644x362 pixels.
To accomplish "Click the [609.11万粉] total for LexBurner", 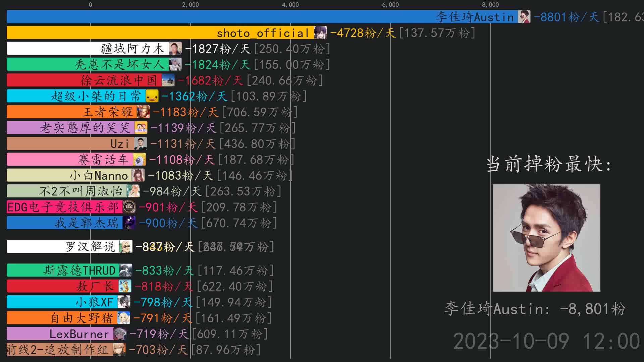I will point(230,334).
